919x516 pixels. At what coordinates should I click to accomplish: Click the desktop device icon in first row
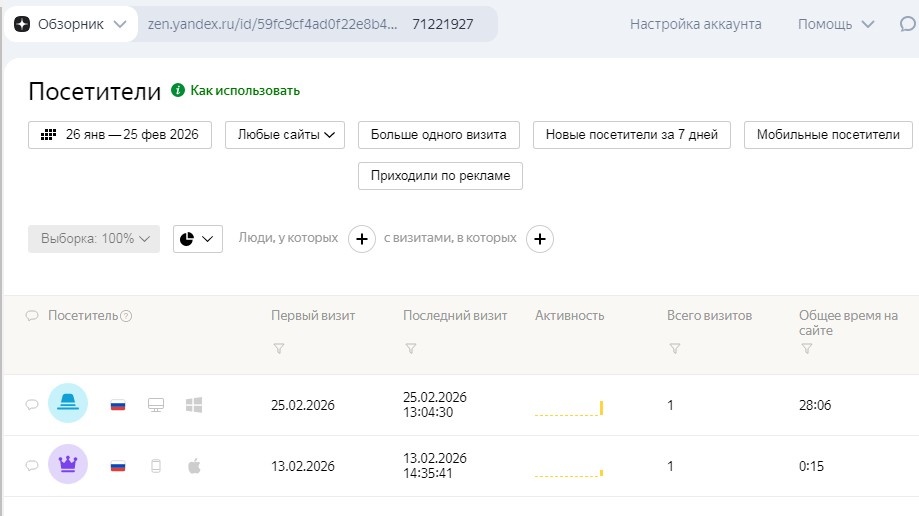[156, 405]
